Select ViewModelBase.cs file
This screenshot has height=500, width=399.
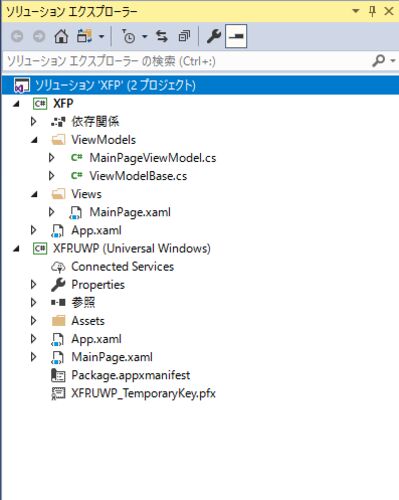138,176
